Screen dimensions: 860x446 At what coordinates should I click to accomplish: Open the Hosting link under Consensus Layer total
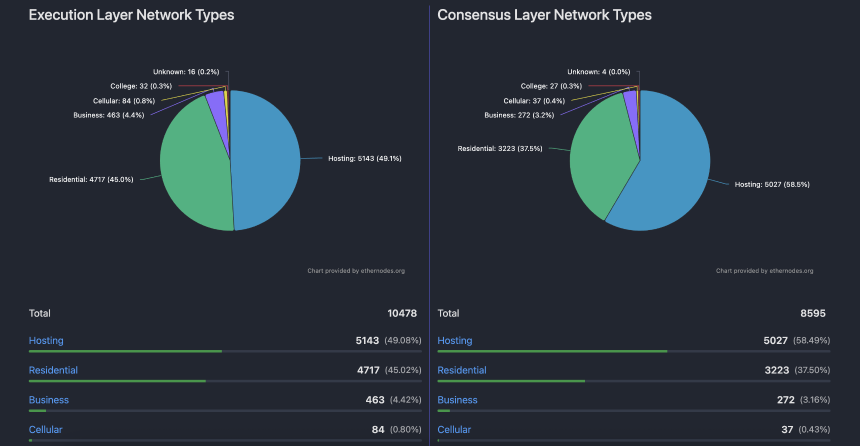click(455, 341)
